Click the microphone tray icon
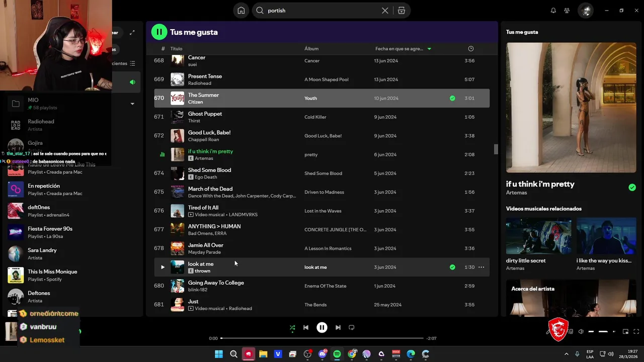Image resolution: width=644 pixels, height=362 pixels. click(x=577, y=354)
